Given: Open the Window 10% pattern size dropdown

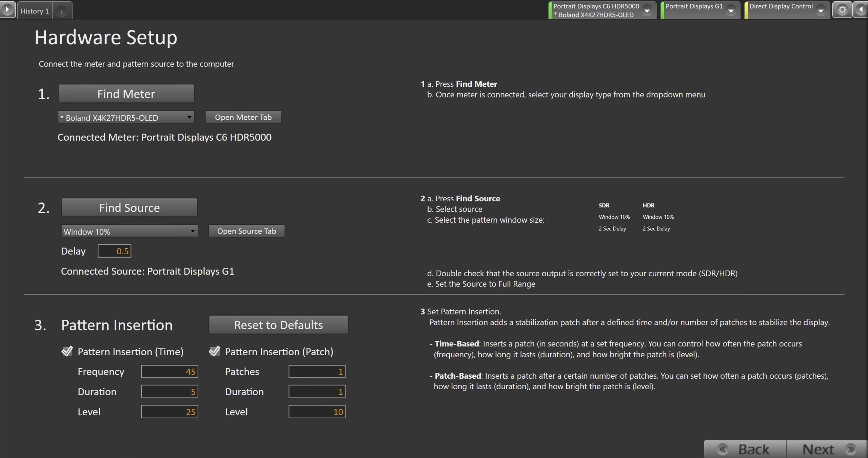Looking at the screenshot, I should 129,232.
